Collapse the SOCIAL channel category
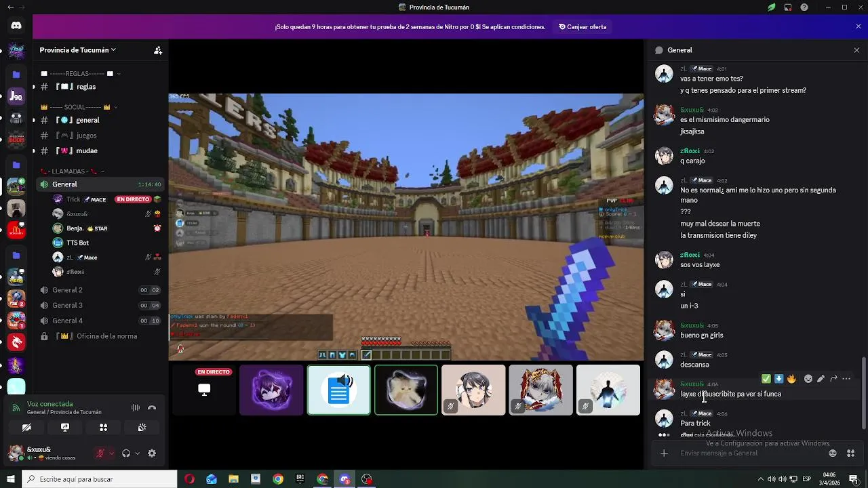 (79, 107)
